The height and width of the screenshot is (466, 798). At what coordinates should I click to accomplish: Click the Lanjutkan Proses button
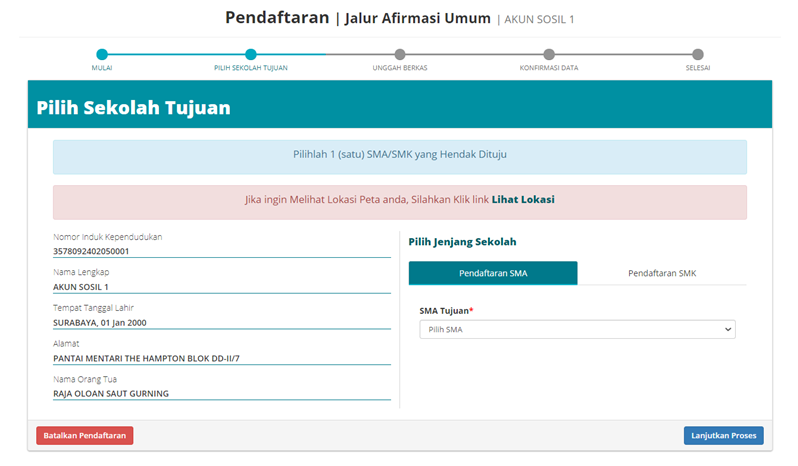tap(723, 435)
